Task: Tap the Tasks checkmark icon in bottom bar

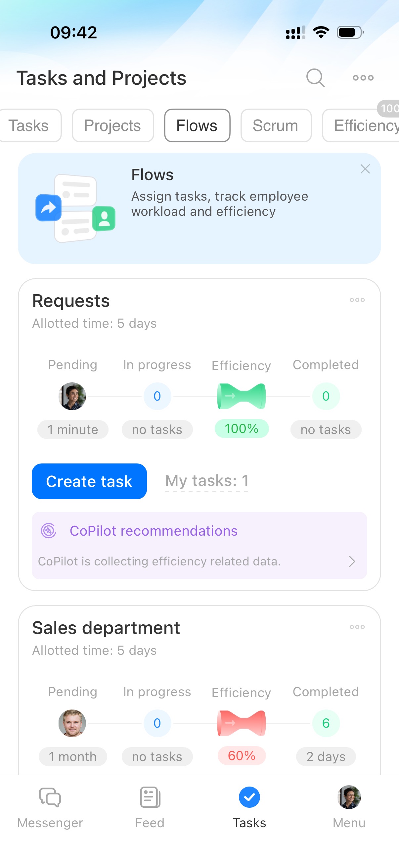Action: click(249, 798)
